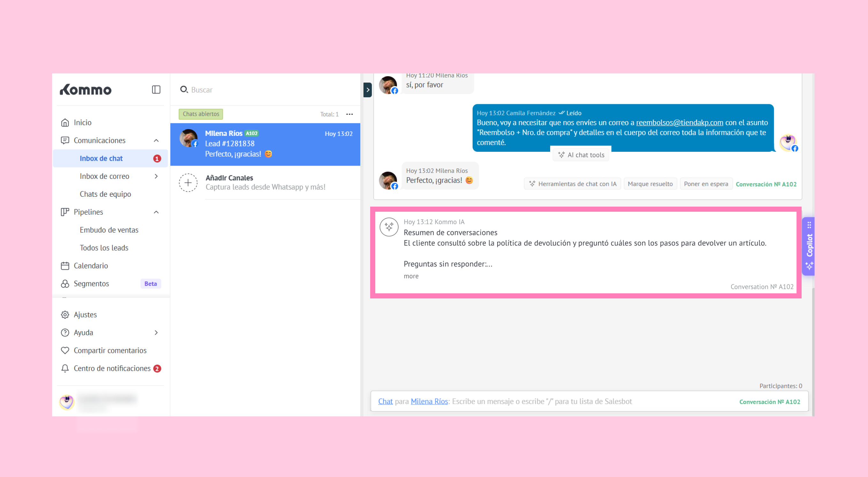Open Chats de equipo
Image resolution: width=868 pixels, height=477 pixels.
(105, 194)
